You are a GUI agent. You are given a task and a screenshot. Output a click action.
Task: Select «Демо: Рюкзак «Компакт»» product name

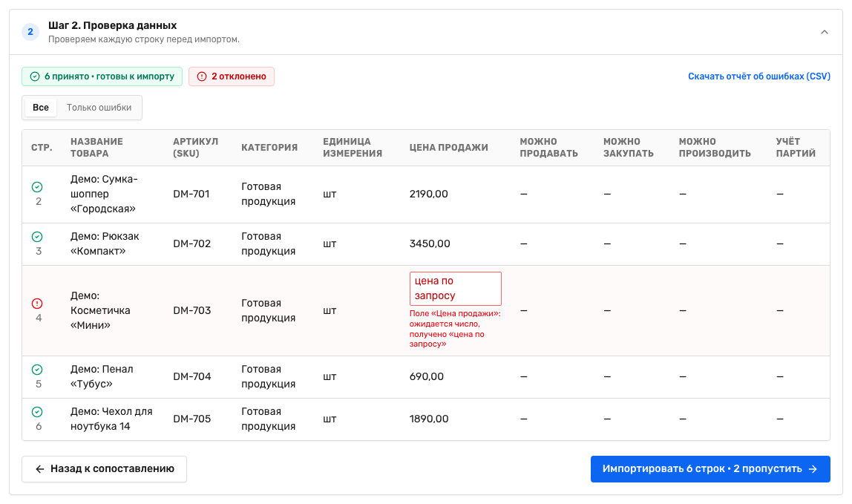[105, 243]
